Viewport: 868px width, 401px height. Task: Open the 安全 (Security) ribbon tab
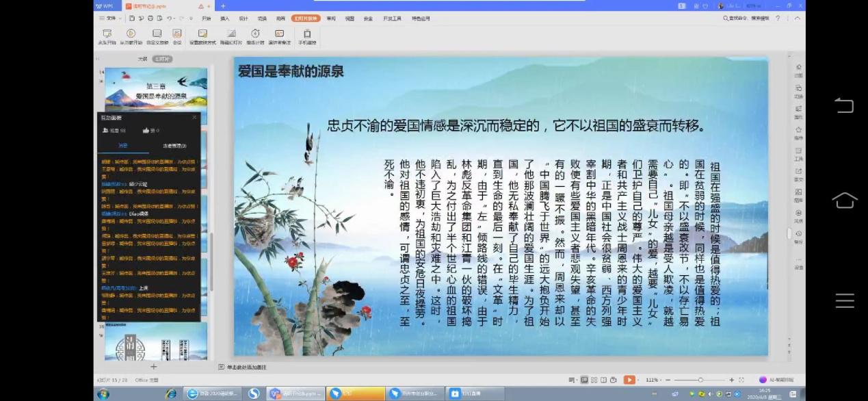tap(369, 18)
